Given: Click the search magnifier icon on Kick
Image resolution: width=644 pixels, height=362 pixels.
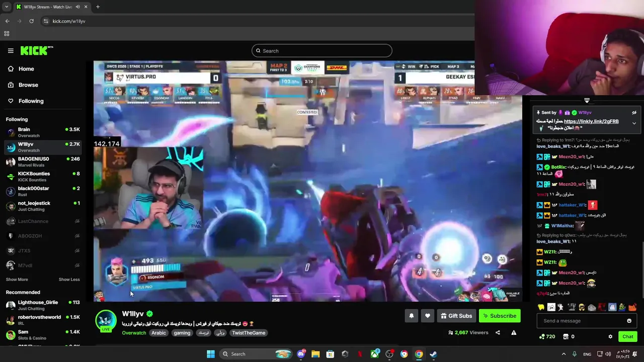Looking at the screenshot, I should (x=258, y=51).
